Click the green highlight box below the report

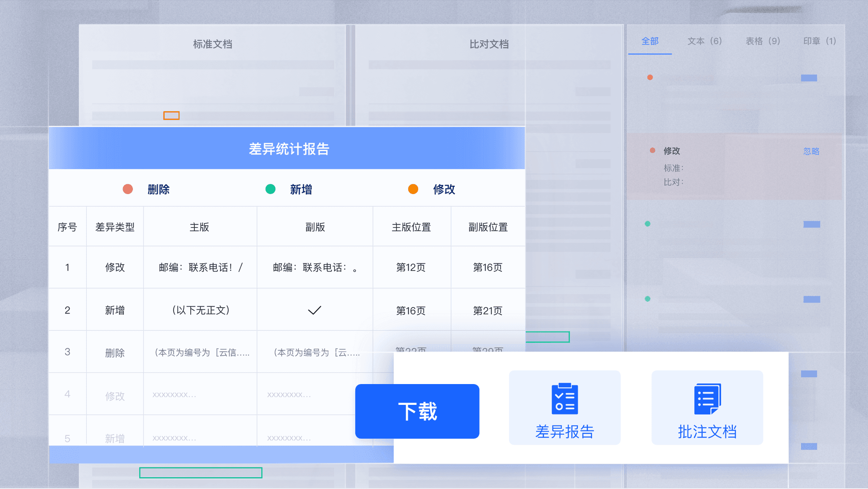pyautogui.click(x=201, y=473)
